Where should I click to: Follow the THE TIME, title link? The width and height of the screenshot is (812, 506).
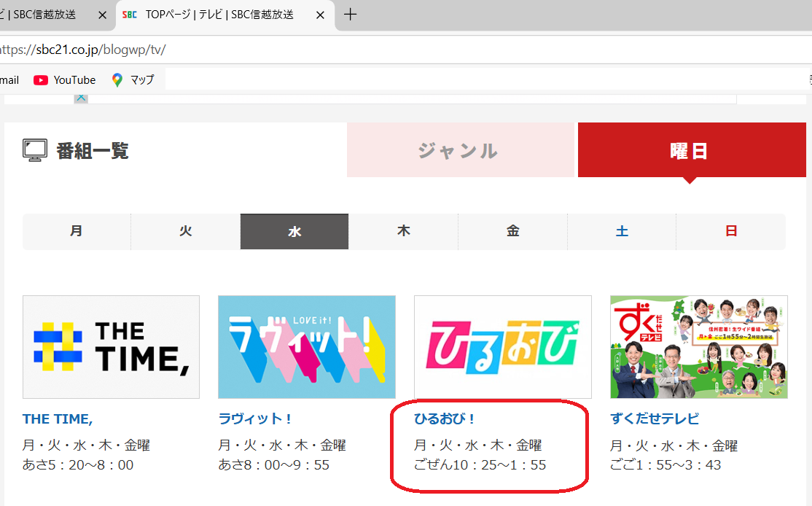coord(58,419)
